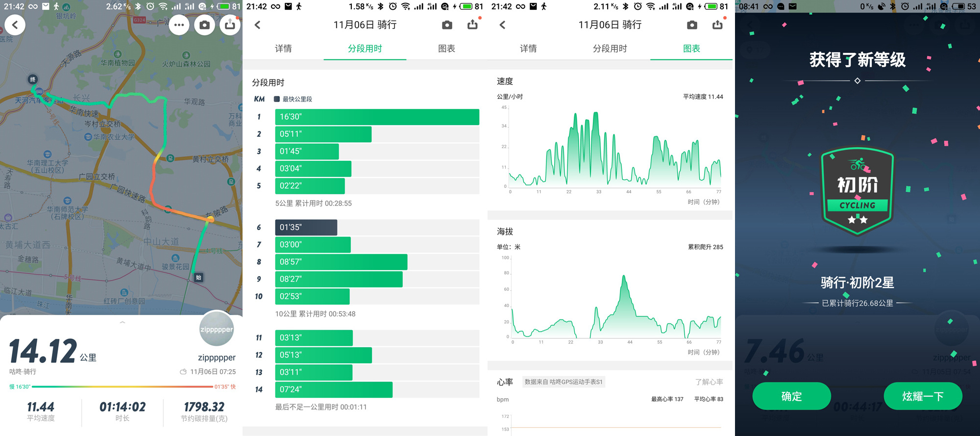Tap the 11.44 平均速度 stat

41,411
